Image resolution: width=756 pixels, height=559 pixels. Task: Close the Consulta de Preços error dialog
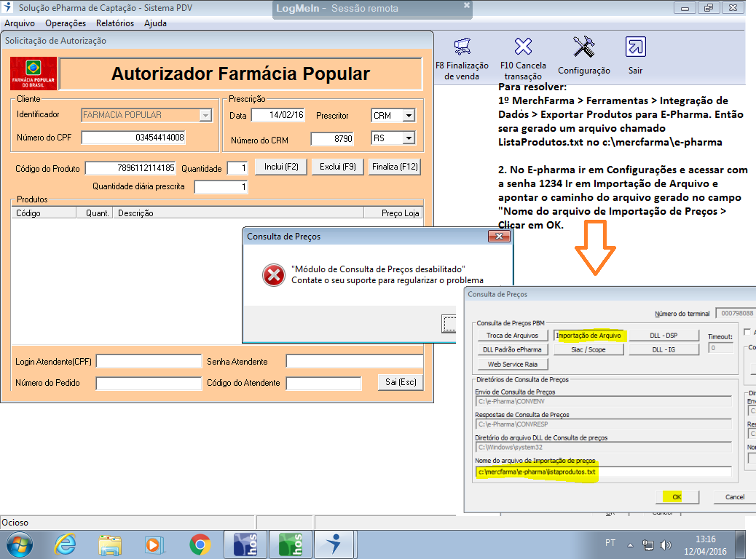coord(499,237)
